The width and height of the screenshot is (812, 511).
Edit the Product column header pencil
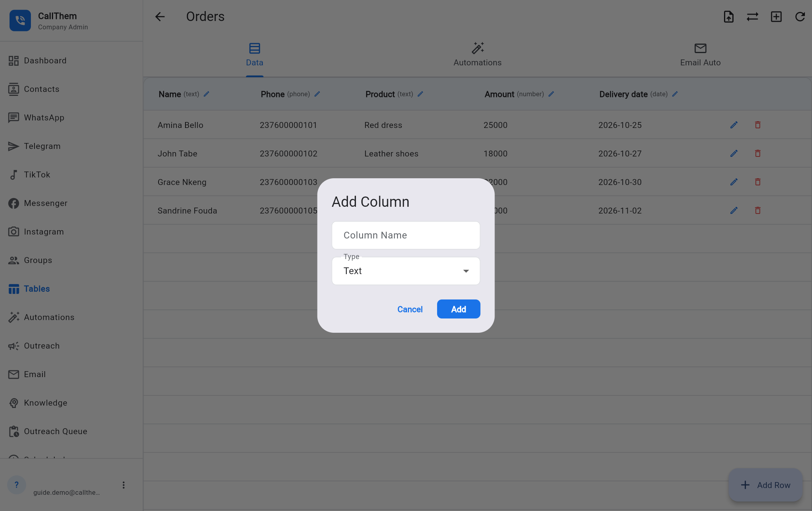pyautogui.click(x=420, y=94)
